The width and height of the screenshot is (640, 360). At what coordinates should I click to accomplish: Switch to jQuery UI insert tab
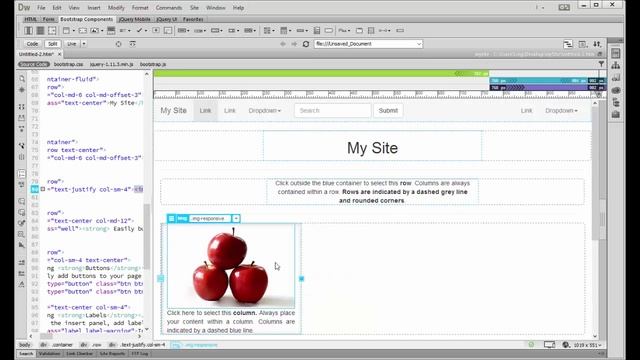[167, 19]
